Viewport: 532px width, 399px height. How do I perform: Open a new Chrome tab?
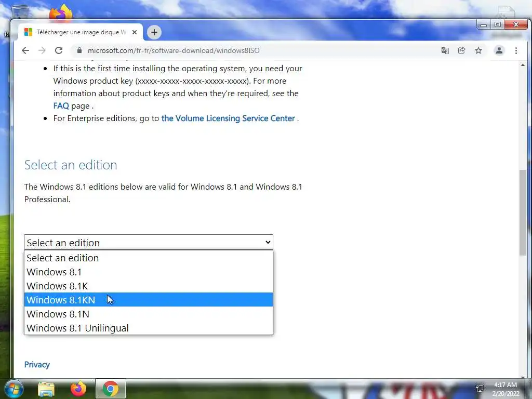[154, 32]
